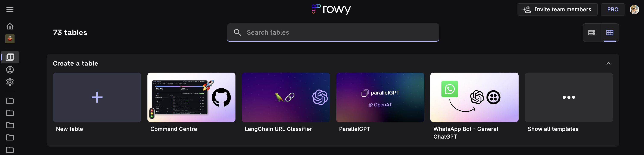The height and width of the screenshot is (155, 644).
Task: Collapse the Create a table section
Action: coord(608,63)
